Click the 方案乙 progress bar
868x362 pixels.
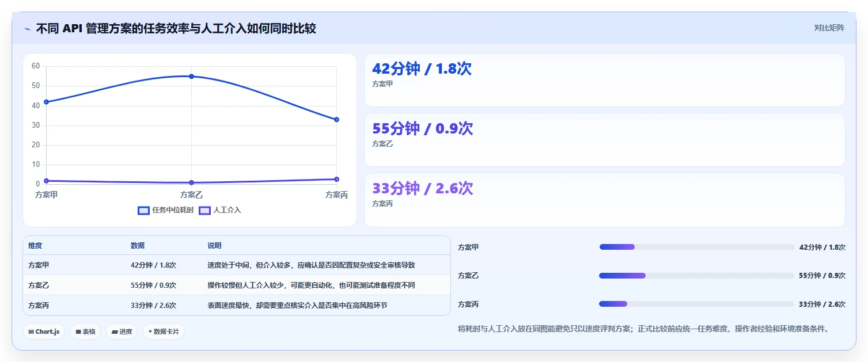697,276
